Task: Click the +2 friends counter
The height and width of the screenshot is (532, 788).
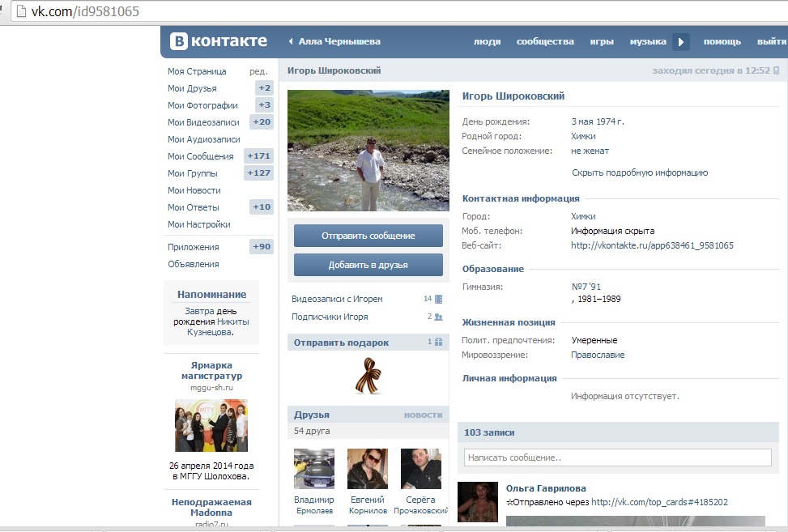Action: pos(264,88)
